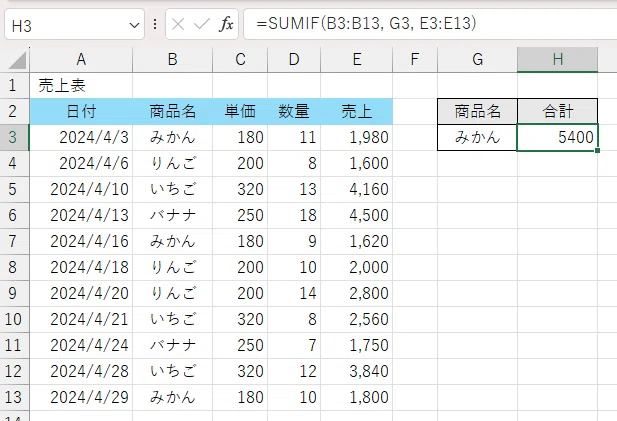
Task: Click cell G3 containing みかん
Action: (477, 137)
